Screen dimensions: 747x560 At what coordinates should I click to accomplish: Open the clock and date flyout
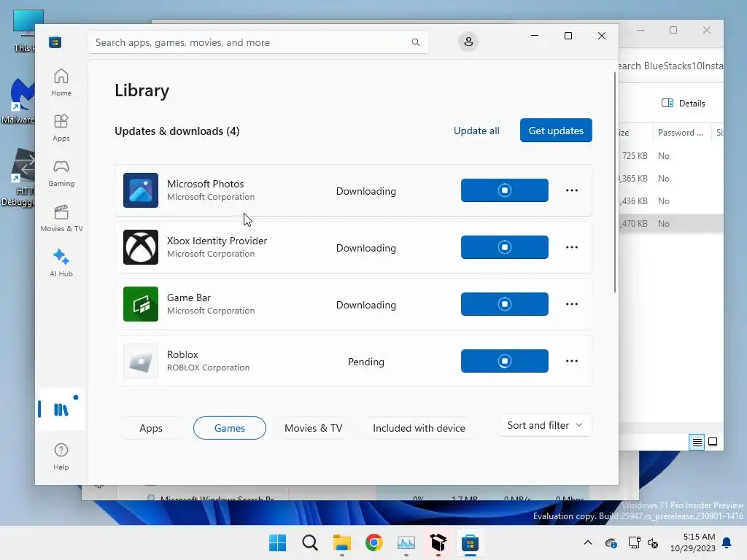pyautogui.click(x=693, y=542)
